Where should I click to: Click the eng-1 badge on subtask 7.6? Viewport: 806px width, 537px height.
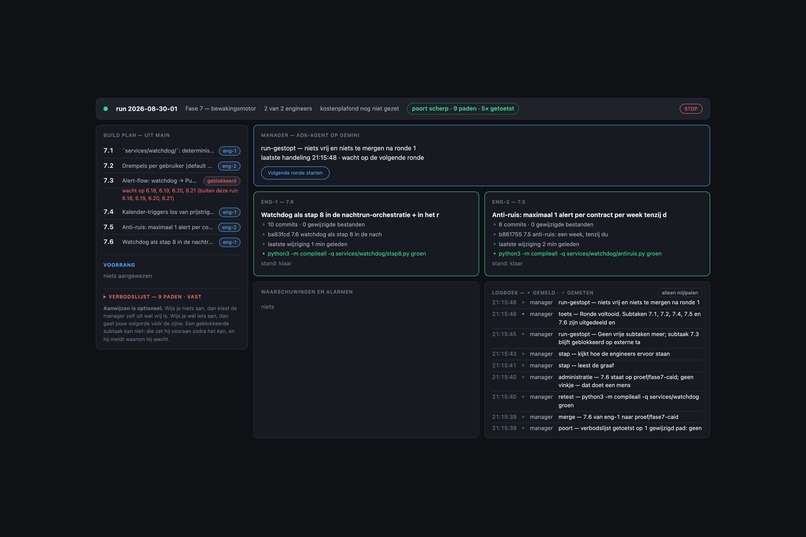[229, 242]
